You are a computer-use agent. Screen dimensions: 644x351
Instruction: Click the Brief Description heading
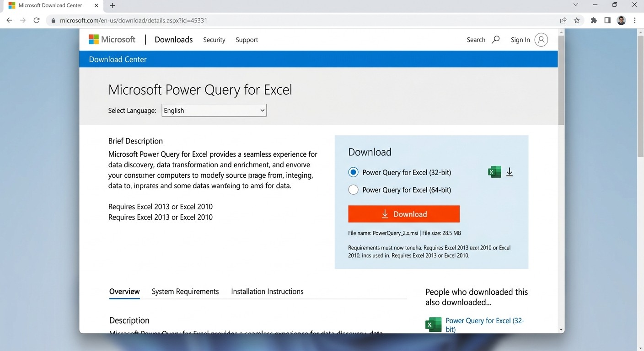(x=135, y=141)
